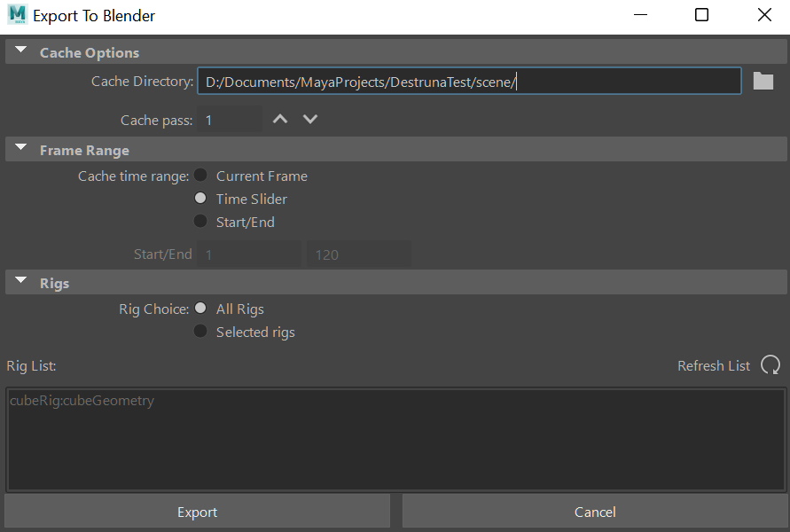Image resolution: width=790 pixels, height=532 pixels.
Task: Click the Cache pass value field
Action: tap(229, 118)
